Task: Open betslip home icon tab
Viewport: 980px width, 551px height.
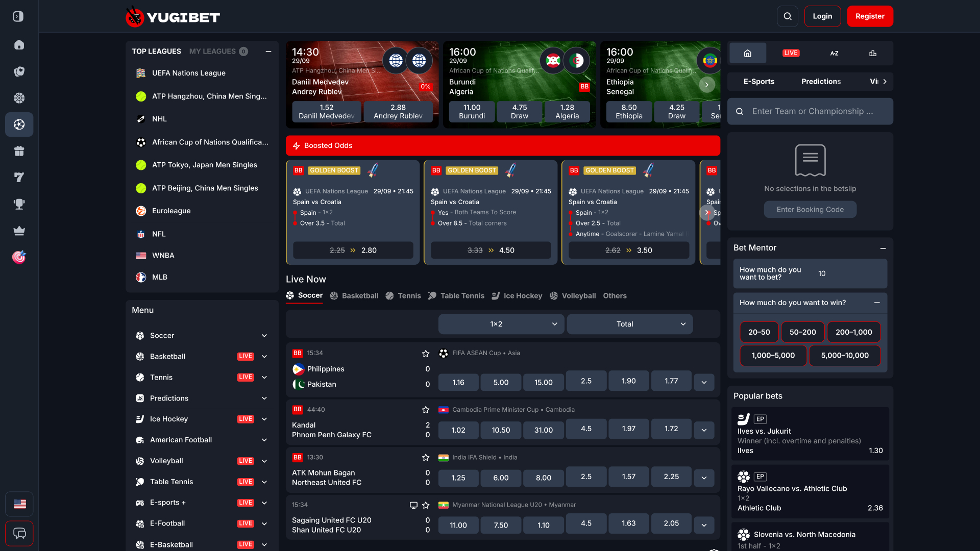Action: pyautogui.click(x=748, y=53)
